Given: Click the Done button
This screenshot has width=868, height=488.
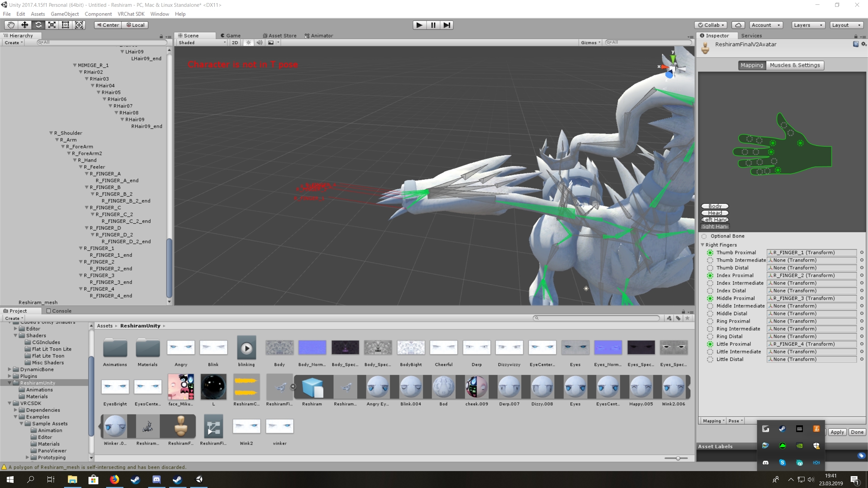Looking at the screenshot, I should click(857, 432).
